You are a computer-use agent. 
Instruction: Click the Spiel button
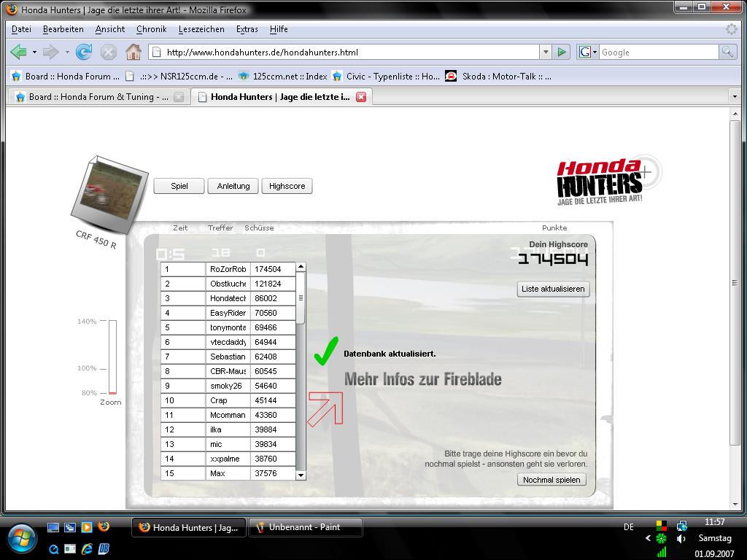point(179,186)
